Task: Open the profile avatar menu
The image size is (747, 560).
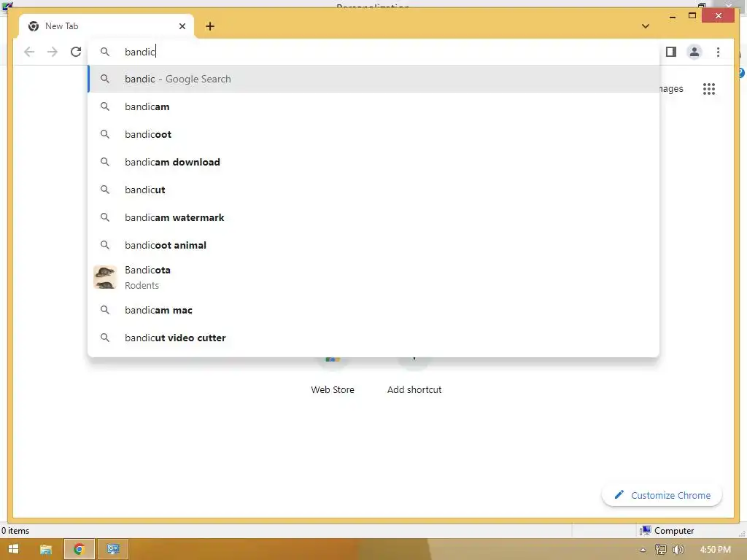Action: click(694, 52)
